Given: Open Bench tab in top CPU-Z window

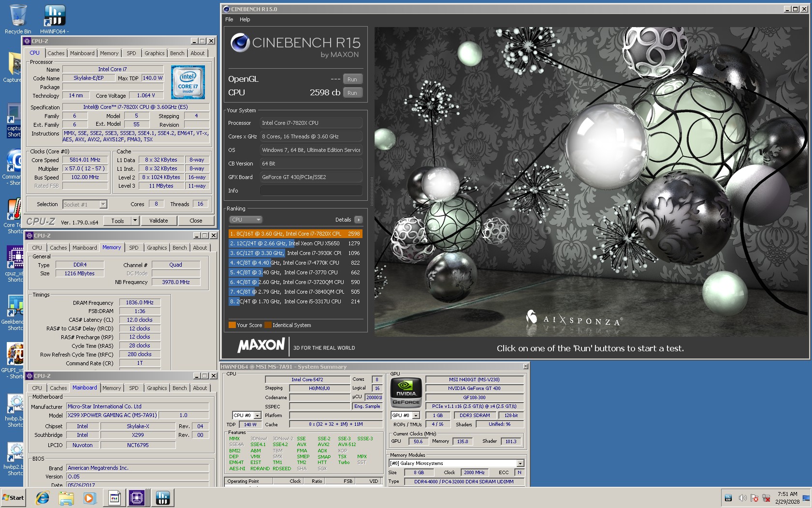Looking at the screenshot, I should click(177, 53).
